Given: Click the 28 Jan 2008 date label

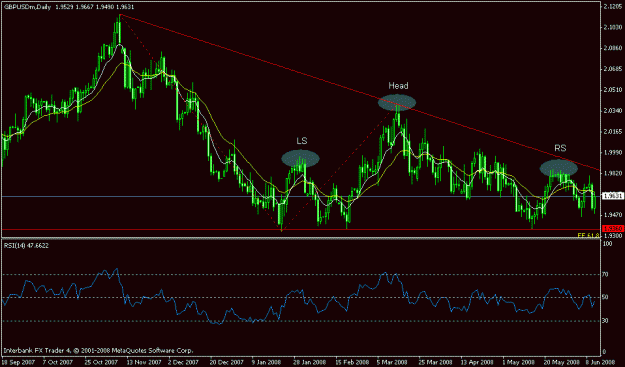Looking at the screenshot, I should pos(310,363).
